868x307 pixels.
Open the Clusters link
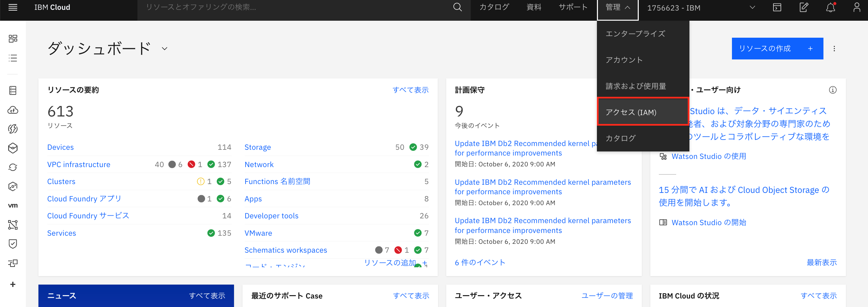point(61,182)
